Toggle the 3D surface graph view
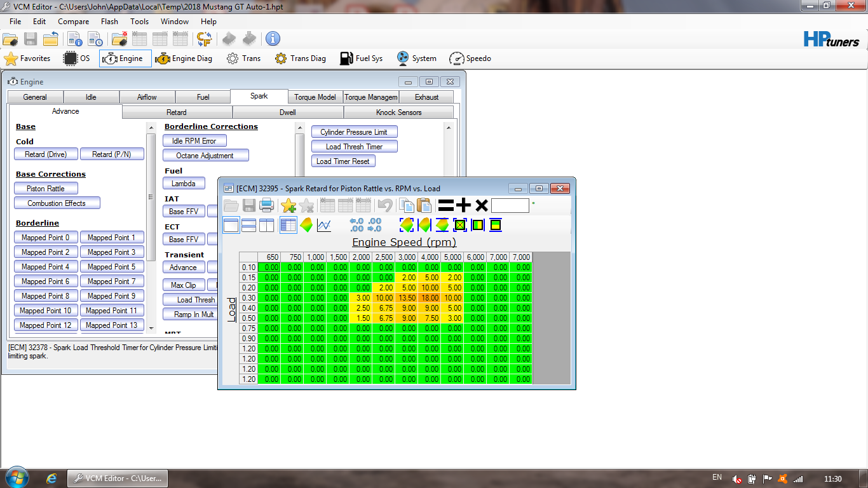The image size is (868, 488). tap(306, 225)
